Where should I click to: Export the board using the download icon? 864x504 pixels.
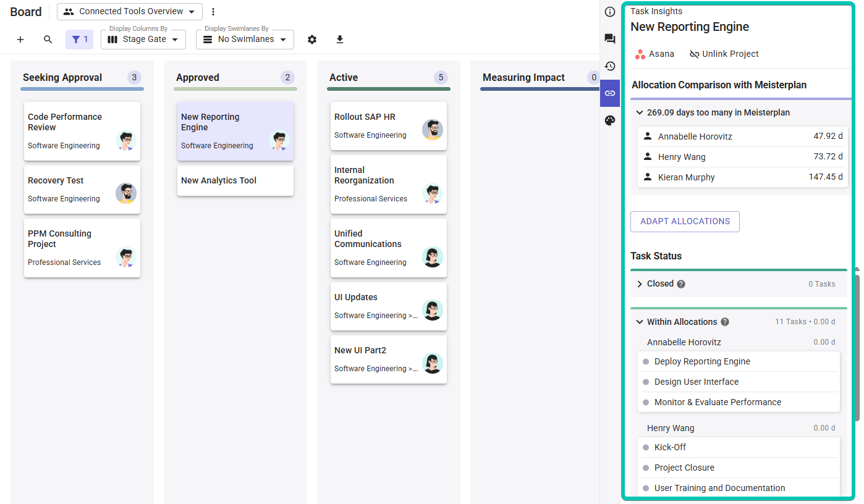339,39
